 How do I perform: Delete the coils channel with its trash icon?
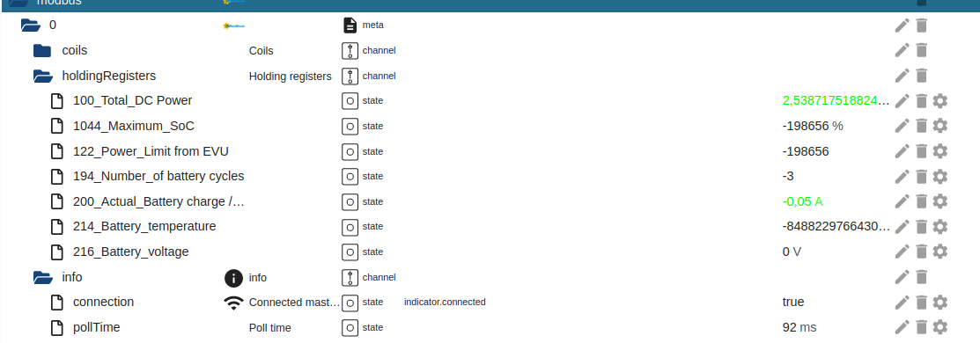tap(921, 51)
